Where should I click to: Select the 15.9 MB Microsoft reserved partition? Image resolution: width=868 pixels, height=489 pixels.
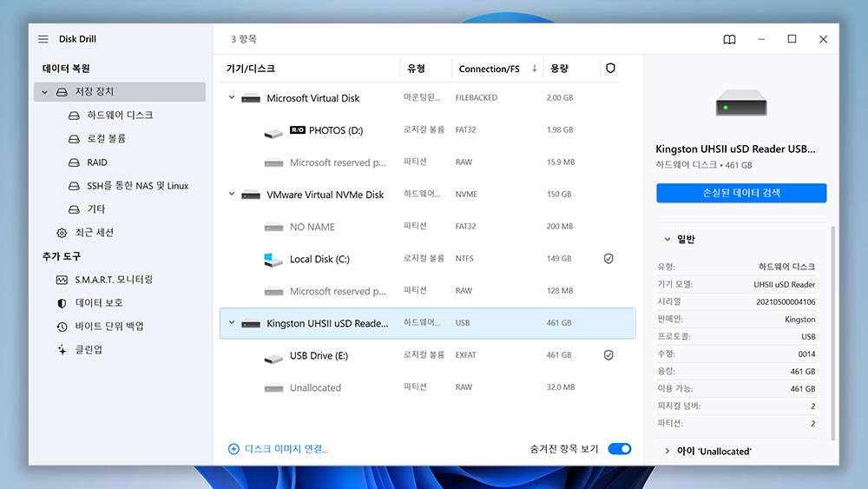click(x=427, y=162)
